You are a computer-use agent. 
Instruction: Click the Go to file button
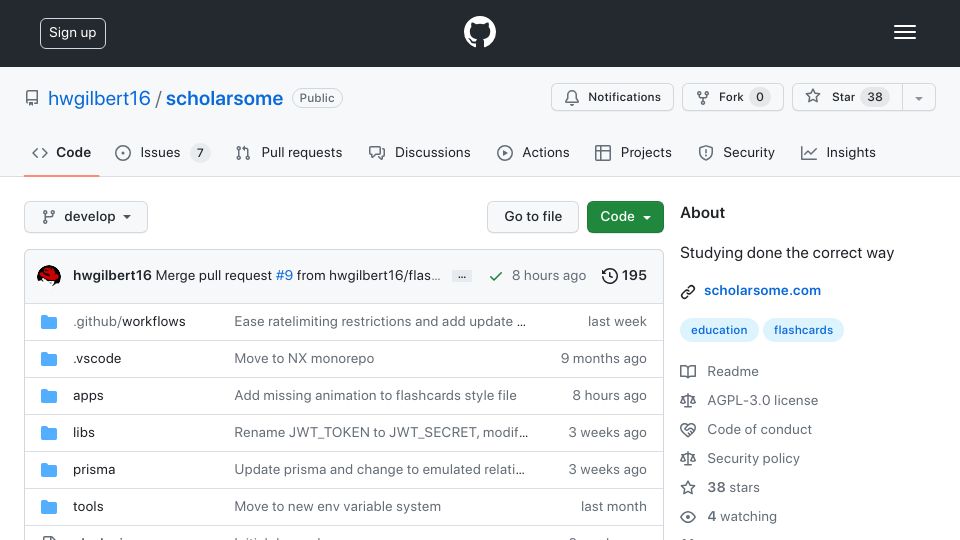pyautogui.click(x=533, y=217)
